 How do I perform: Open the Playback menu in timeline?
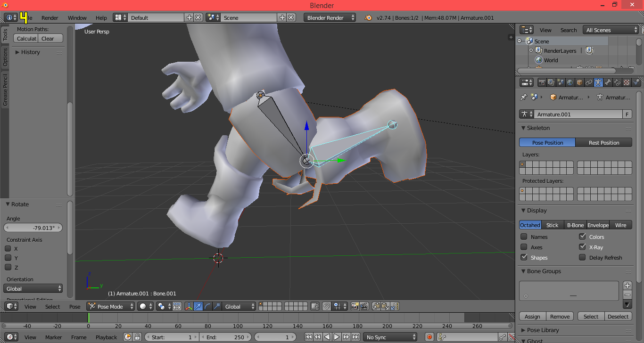point(107,337)
